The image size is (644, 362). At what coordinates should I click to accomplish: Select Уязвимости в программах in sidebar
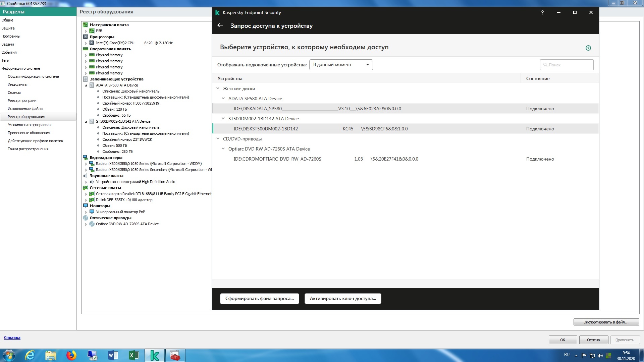click(30, 125)
